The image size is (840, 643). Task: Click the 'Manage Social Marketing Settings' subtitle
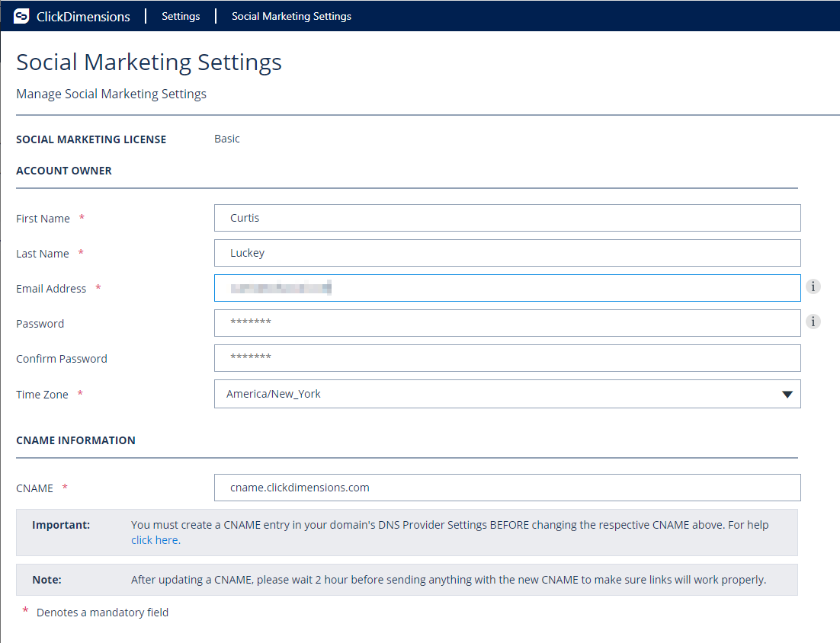111,94
